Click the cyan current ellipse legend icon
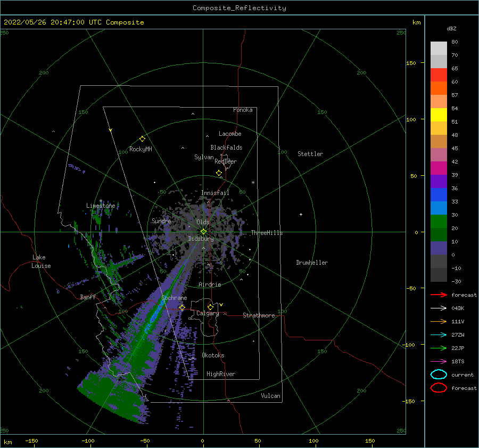The width and height of the screenshot is (479, 448). (439, 374)
